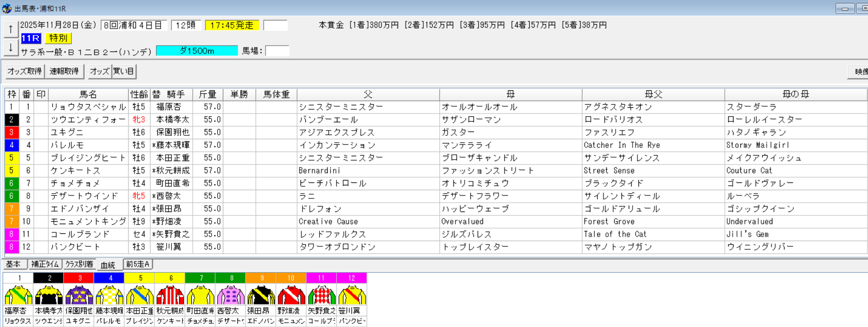The height and width of the screenshot is (327, 868).
Task: Go to previous race with up arrow
Action: (x=11, y=29)
